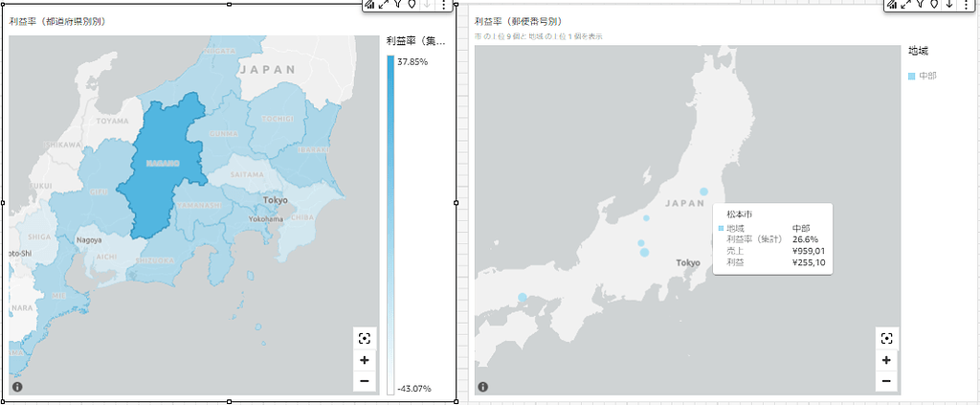Image resolution: width=980 pixels, height=405 pixels.
Task: Click the subtitle about top 9 cities
Action: tap(538, 36)
